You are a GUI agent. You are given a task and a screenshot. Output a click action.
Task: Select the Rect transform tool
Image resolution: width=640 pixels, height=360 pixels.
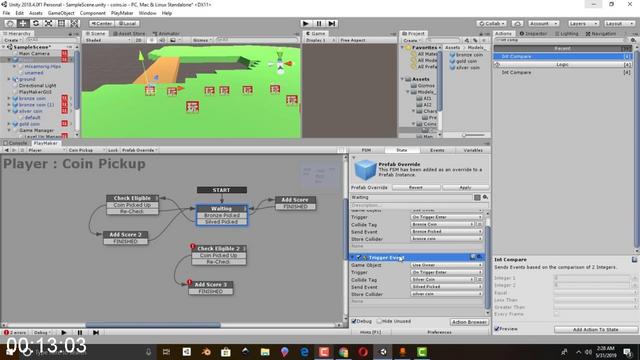click(x=61, y=24)
